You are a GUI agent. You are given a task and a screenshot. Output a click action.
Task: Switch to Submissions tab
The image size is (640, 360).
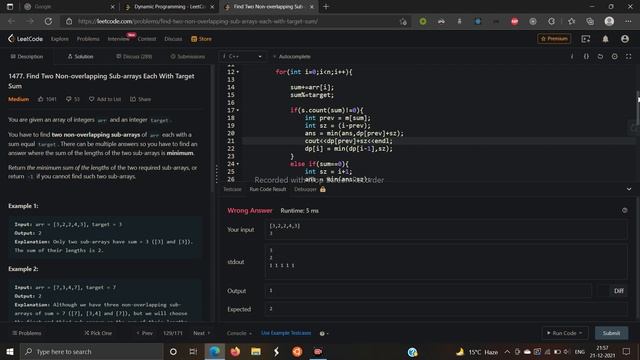click(x=188, y=56)
